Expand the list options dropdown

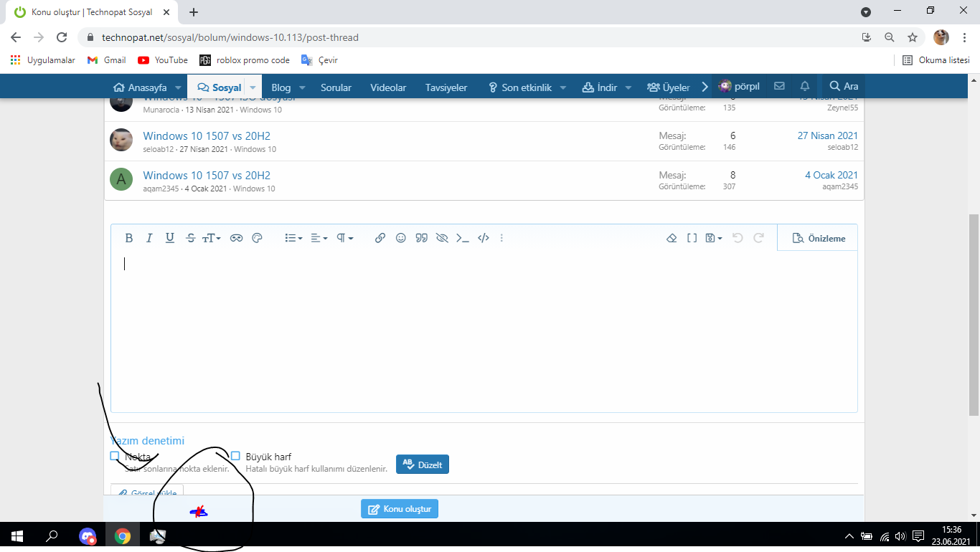click(293, 238)
